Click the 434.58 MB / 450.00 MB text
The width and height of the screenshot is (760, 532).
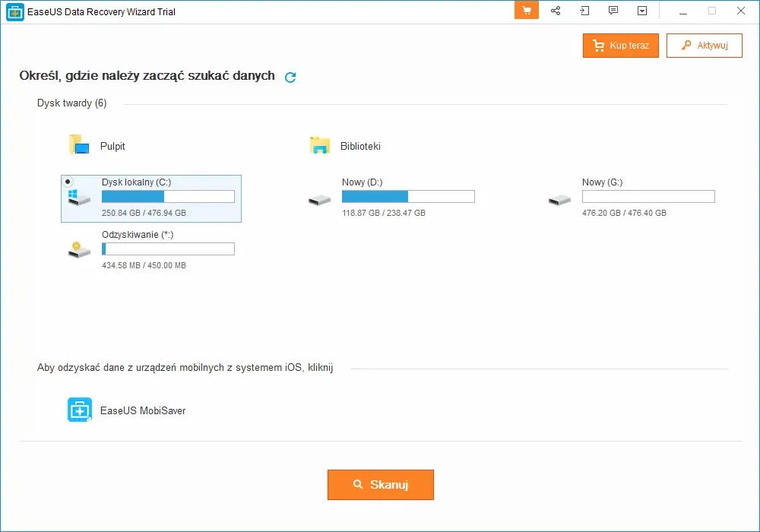[144, 265]
